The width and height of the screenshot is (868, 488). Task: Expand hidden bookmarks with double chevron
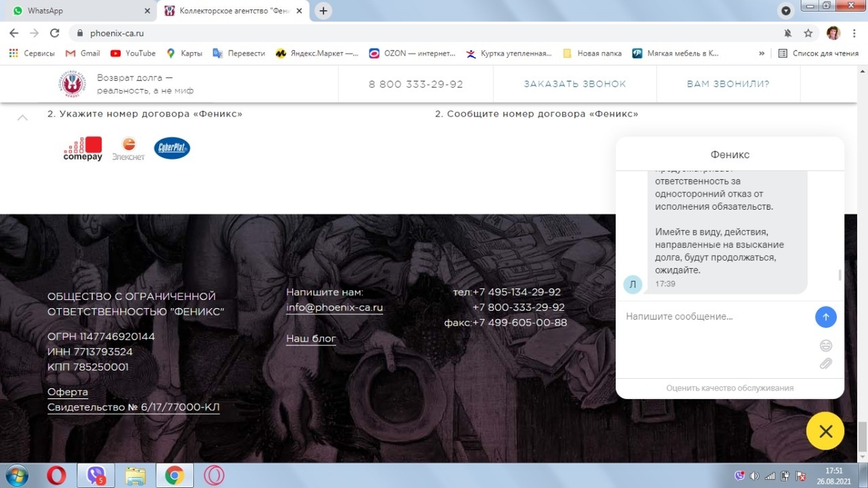pos(762,53)
